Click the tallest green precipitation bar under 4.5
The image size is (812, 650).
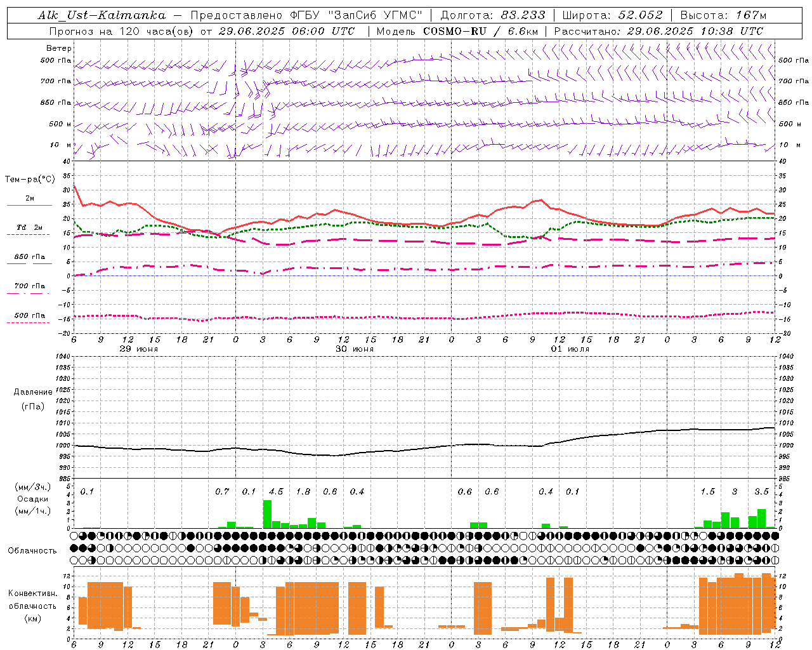[267, 514]
